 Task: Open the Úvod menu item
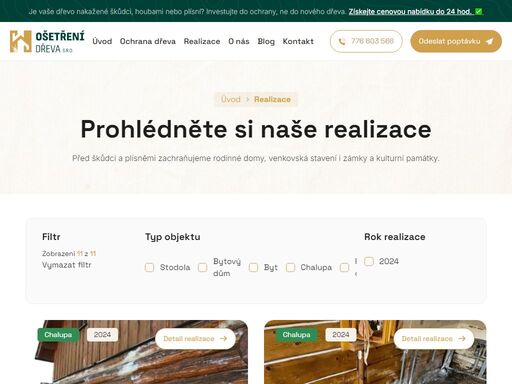pyautogui.click(x=102, y=41)
